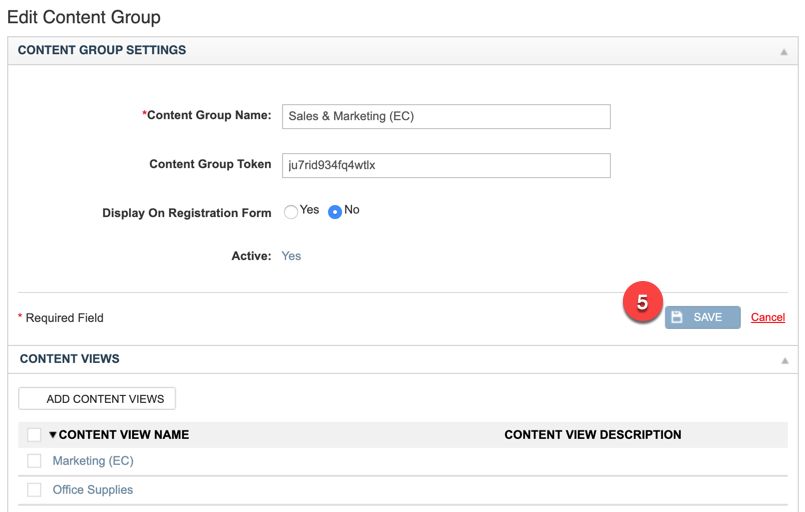Check the Marketing (EC) row checkbox
The width and height of the screenshot is (805, 512).
pos(34,461)
